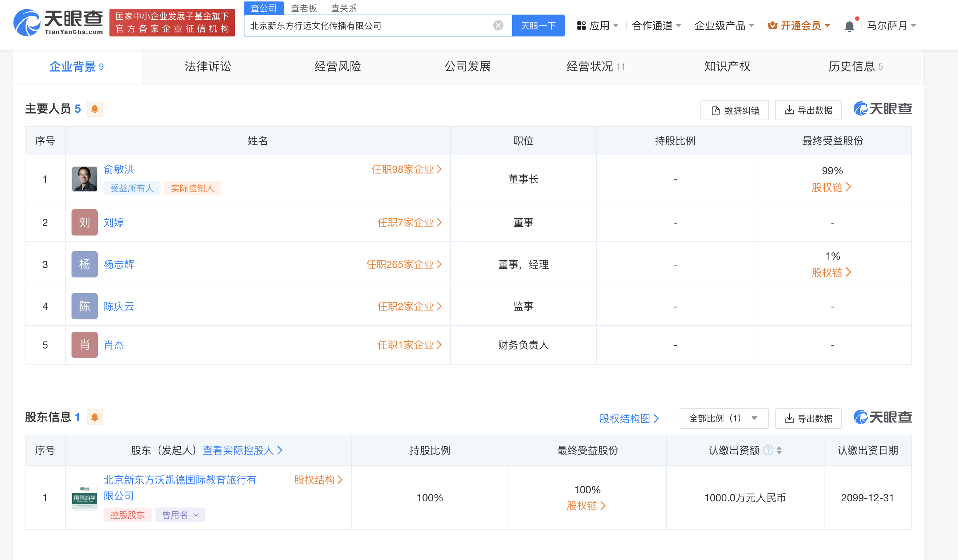Screen dimensions: 958x560
Task: Open the 企业背景 tab
Action: [77, 67]
